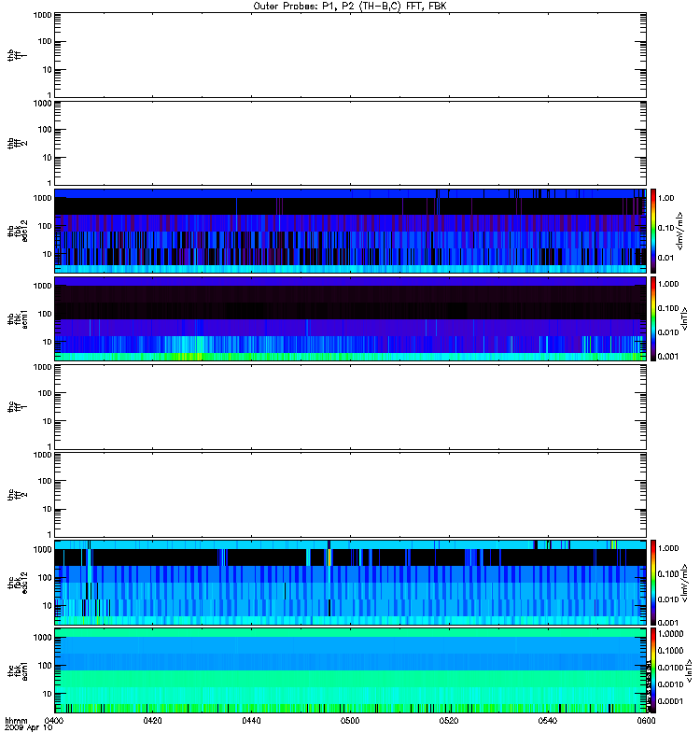The image size is (700, 747).
Task: Click the 1.00 value on thb edc12 color bar
Action: pyautogui.click(x=665, y=198)
